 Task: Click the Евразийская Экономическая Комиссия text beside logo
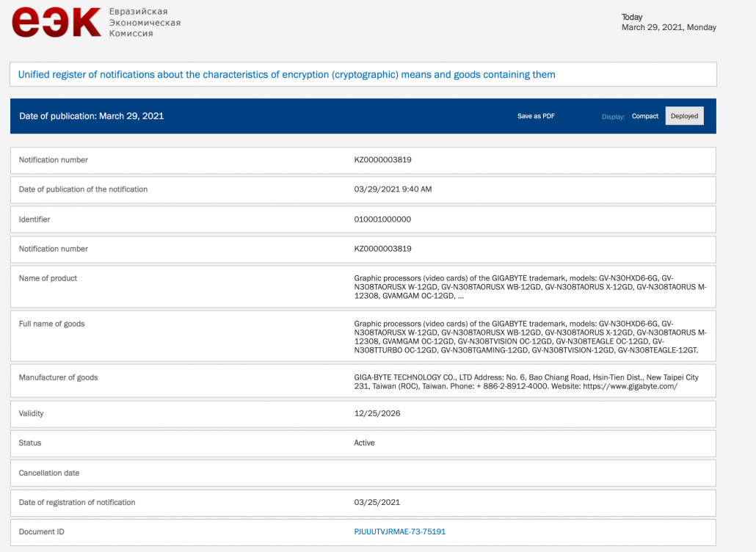coord(144,23)
